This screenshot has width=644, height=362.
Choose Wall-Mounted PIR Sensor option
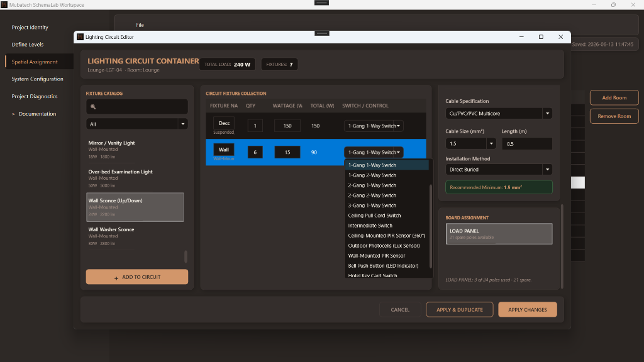coord(387,256)
